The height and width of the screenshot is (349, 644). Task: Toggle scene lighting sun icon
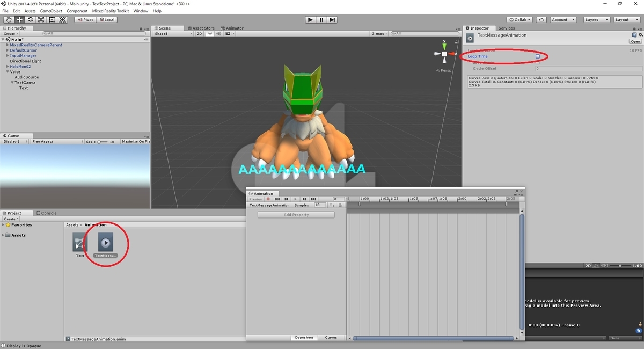click(210, 34)
